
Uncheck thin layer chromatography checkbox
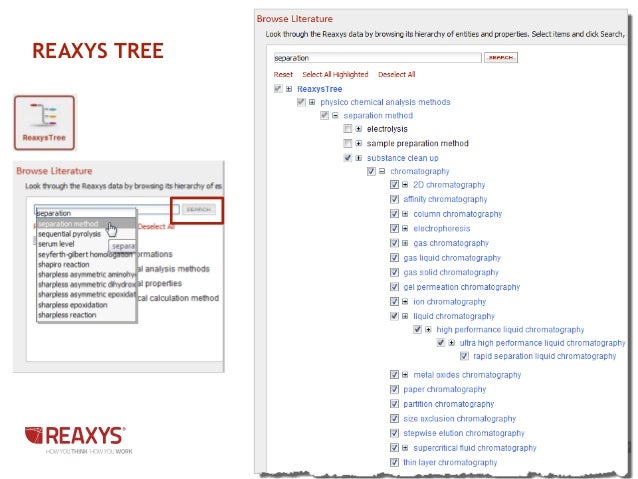[394, 462]
